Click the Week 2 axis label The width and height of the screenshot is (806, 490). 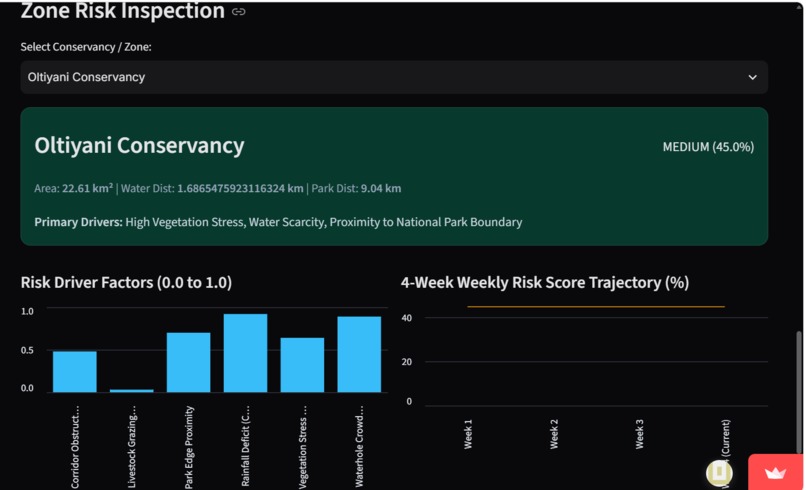tap(554, 434)
